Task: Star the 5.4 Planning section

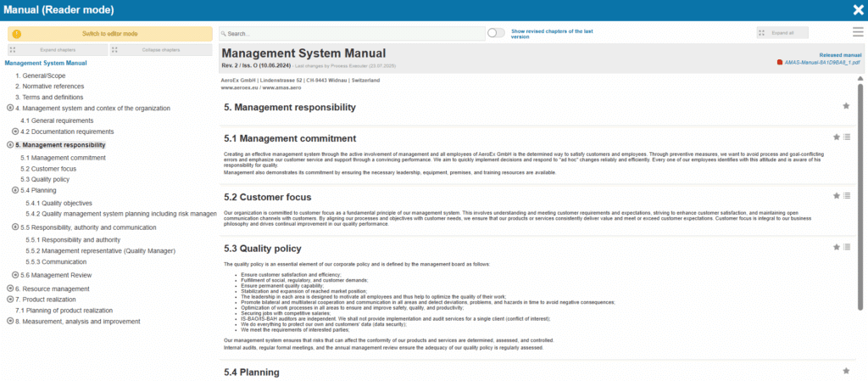Action: (846, 371)
